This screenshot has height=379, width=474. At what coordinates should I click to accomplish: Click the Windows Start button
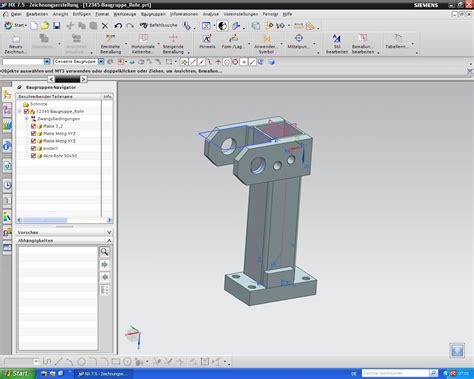[x=17, y=374]
